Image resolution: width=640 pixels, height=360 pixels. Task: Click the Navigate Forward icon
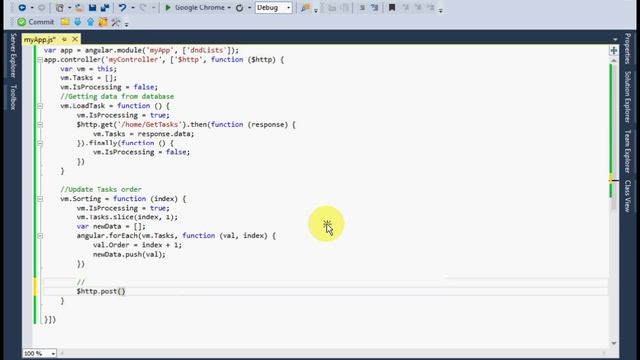(42, 7)
